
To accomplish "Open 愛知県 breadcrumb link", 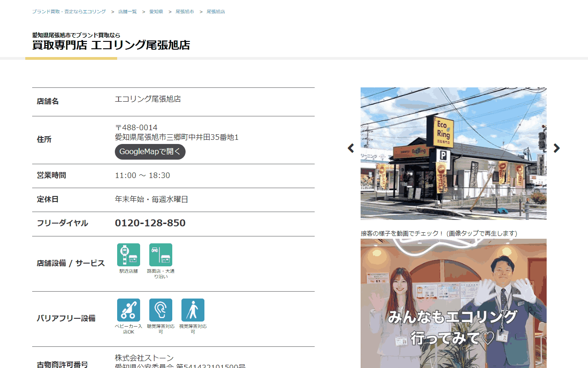I will 156,11.
